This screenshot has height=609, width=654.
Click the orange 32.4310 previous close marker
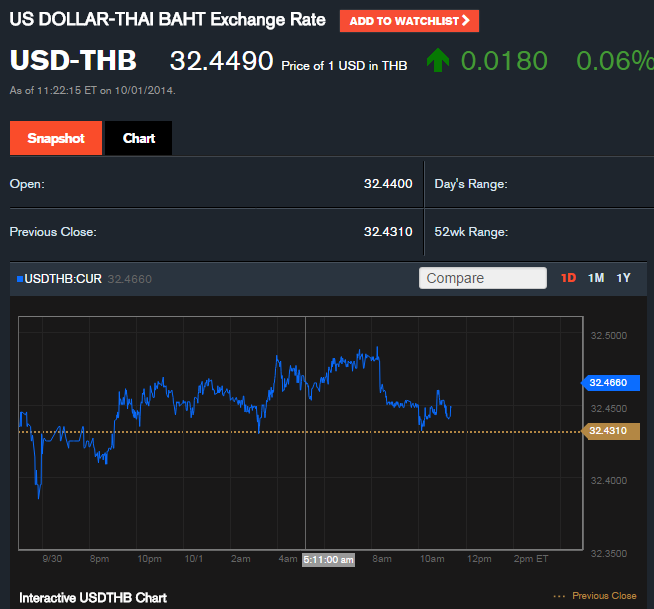pyautogui.click(x=611, y=431)
